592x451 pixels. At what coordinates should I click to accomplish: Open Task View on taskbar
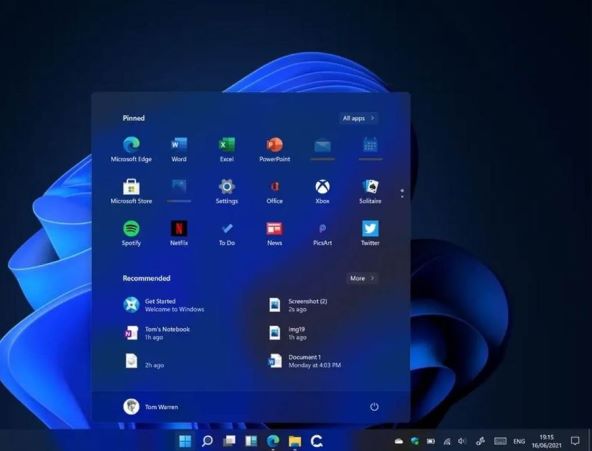click(x=229, y=440)
